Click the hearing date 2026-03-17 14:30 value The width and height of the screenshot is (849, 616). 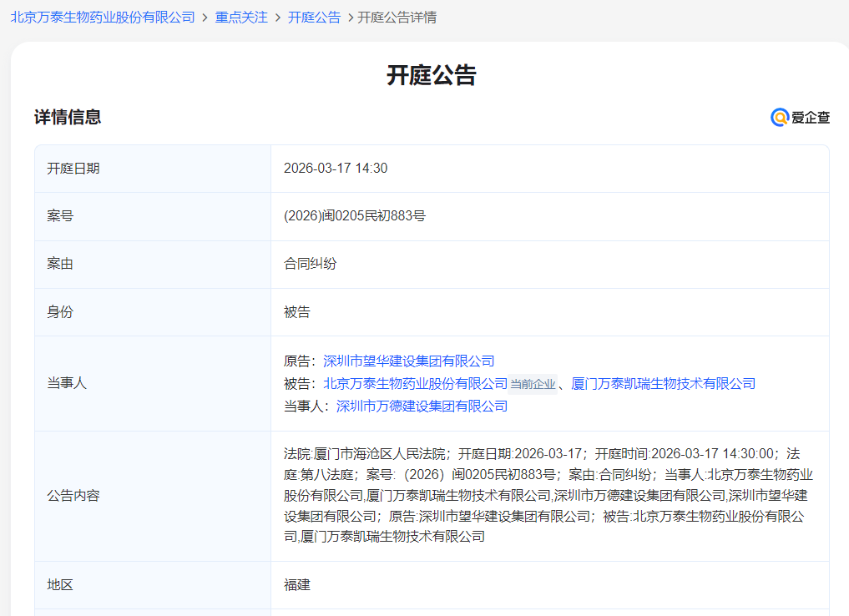coord(336,169)
